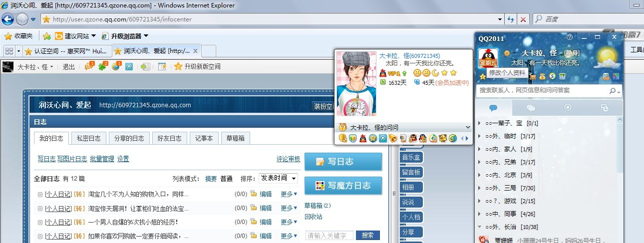Click the blue S SOSO icon in QQ panel
The image size is (644, 243).
[x=553, y=76]
